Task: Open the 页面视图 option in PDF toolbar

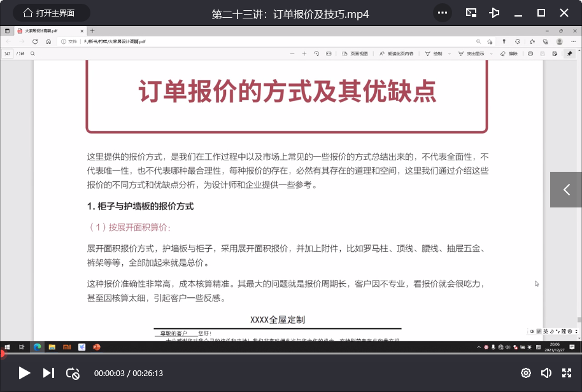Action: point(355,53)
